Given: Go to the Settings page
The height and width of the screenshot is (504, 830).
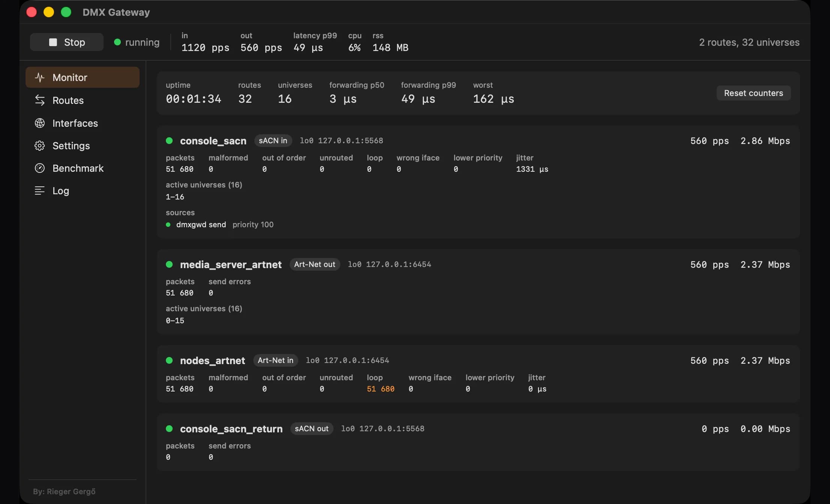Looking at the screenshot, I should tap(83, 145).
